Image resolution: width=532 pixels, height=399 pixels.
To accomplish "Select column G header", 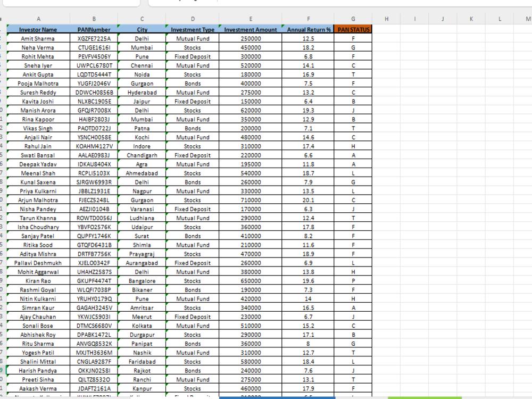I will coord(353,19).
